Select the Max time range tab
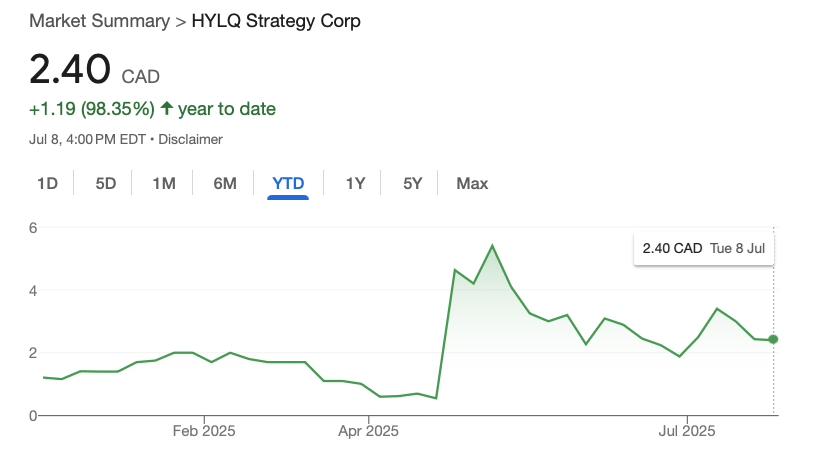829x451 pixels. (472, 183)
